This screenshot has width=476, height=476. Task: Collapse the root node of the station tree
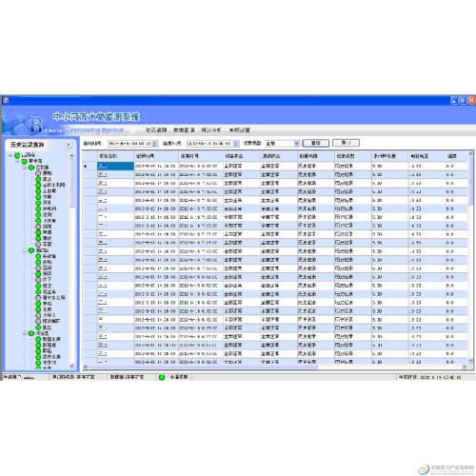click(10, 155)
